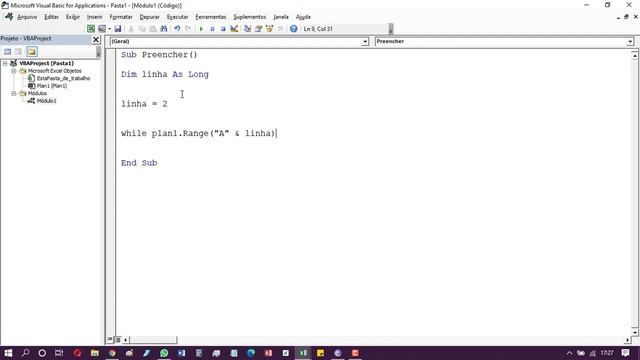Image resolution: width=640 pixels, height=360 pixels.
Task: Open VBA Help question mark icon
Action: pos(293,29)
